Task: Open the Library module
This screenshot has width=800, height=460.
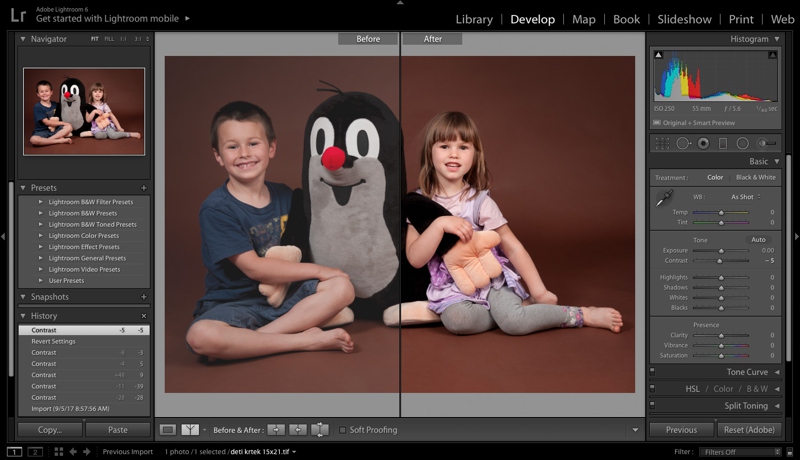Action: (474, 19)
